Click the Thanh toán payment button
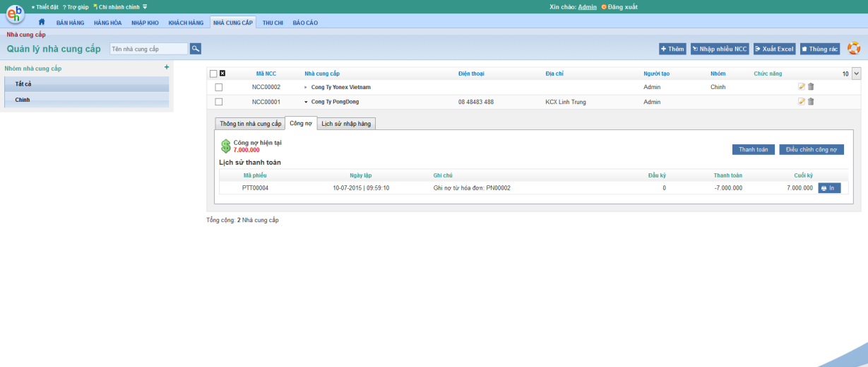The image size is (868, 367). click(x=754, y=149)
